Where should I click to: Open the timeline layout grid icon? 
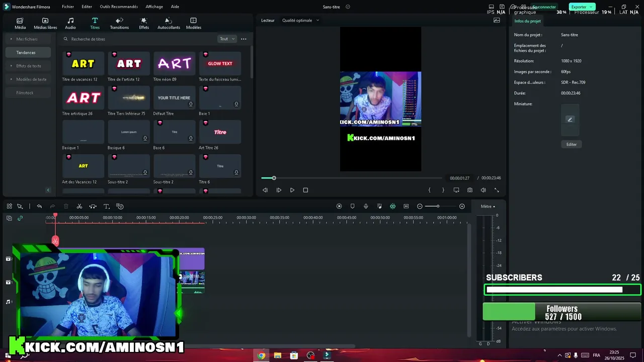pos(9,206)
